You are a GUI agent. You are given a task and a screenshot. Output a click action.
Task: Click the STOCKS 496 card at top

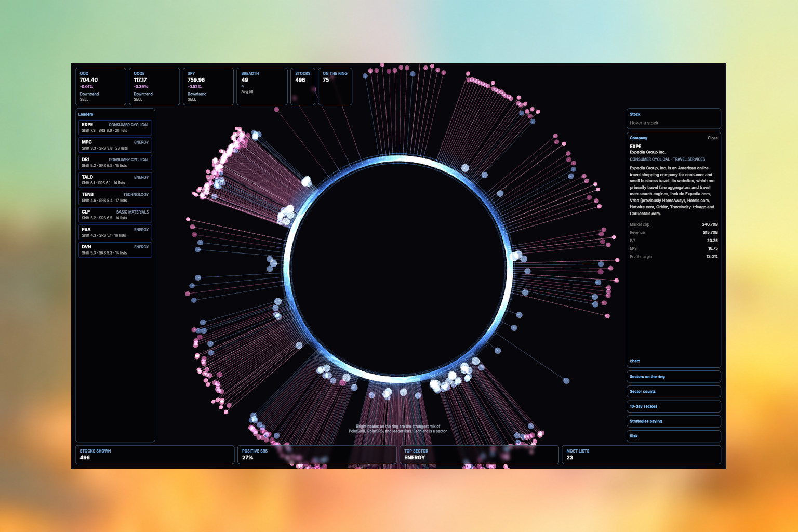[x=303, y=86]
